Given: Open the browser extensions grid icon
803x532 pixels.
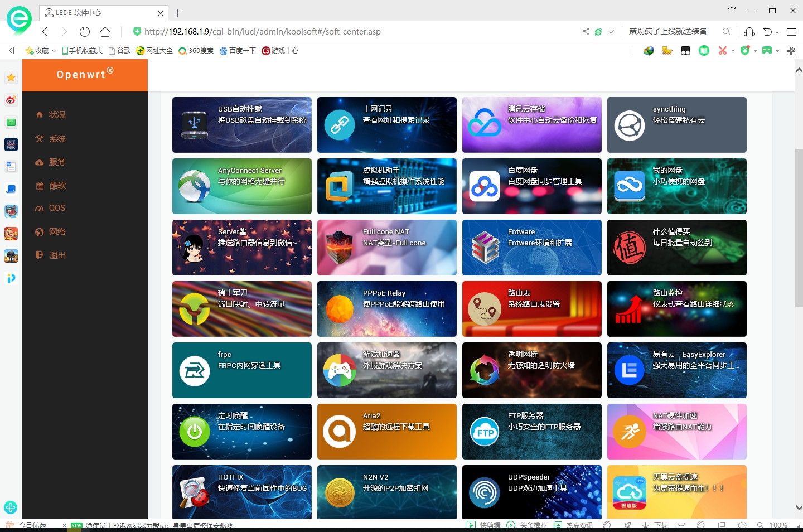Looking at the screenshot, I should coord(791,51).
